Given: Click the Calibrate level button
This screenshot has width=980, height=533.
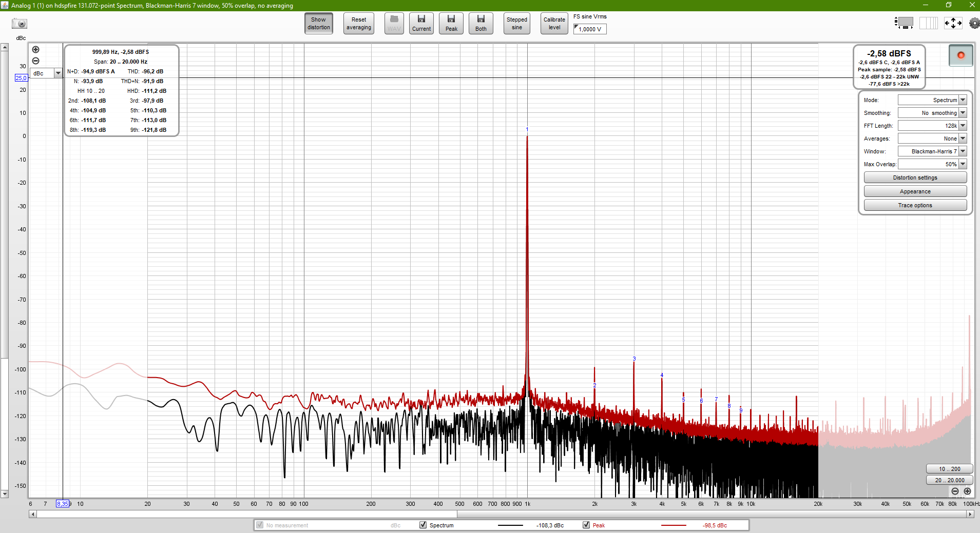Looking at the screenshot, I should tap(554, 24).
